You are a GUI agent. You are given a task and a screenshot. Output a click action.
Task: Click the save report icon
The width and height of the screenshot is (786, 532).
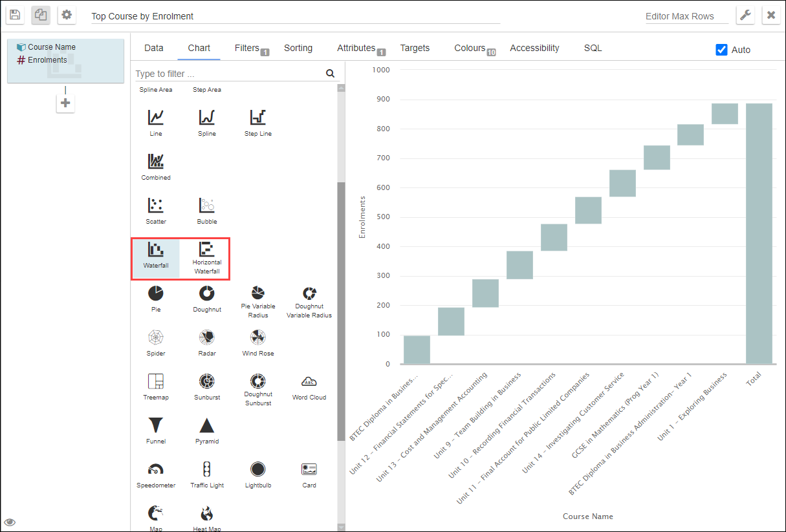[15, 15]
